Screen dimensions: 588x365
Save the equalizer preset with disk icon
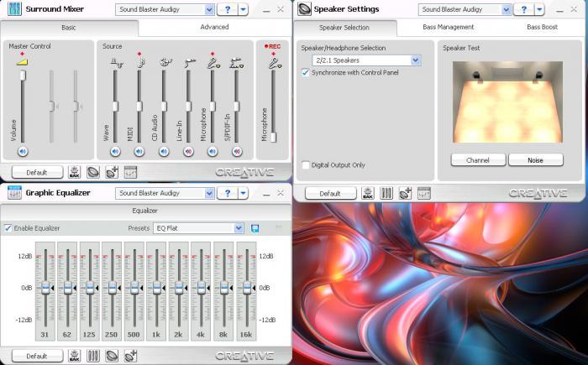(x=255, y=228)
